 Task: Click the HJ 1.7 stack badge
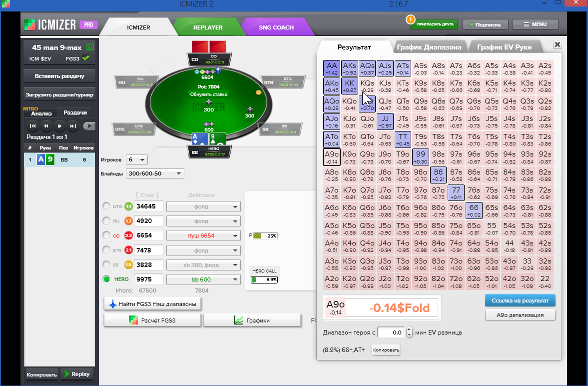[x=128, y=221]
